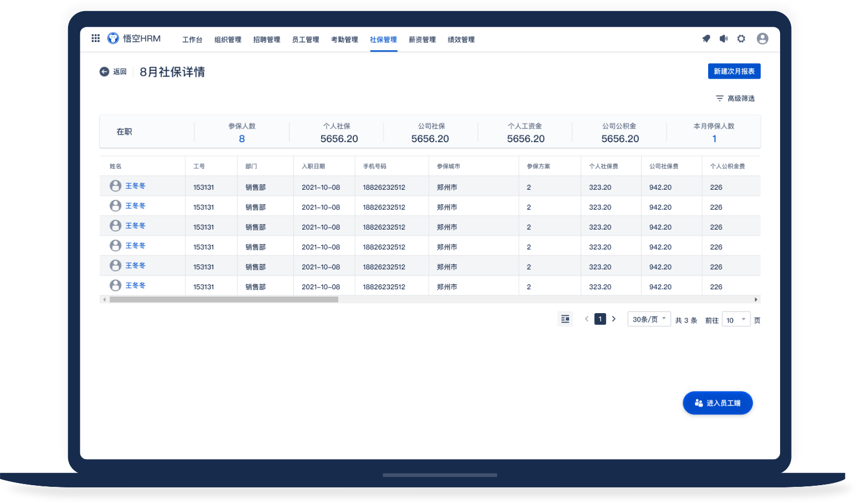
Task: Click the 新建次月报表 button
Action: pos(734,71)
